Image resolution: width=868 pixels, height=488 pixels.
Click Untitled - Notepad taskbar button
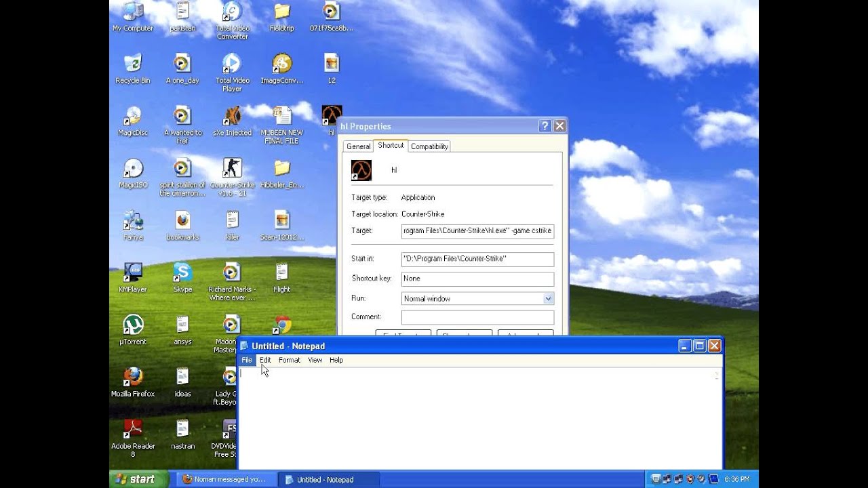pyautogui.click(x=328, y=479)
